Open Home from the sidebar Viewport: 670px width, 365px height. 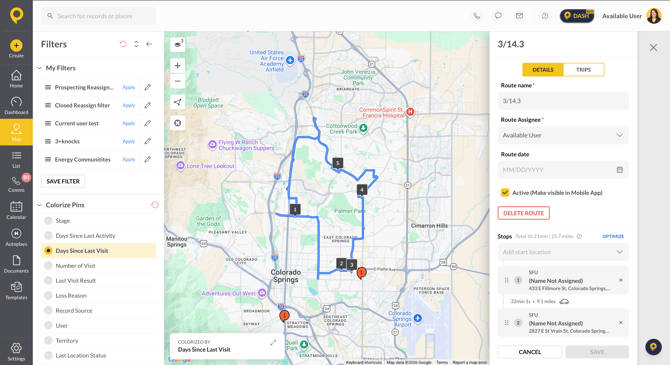16,79
